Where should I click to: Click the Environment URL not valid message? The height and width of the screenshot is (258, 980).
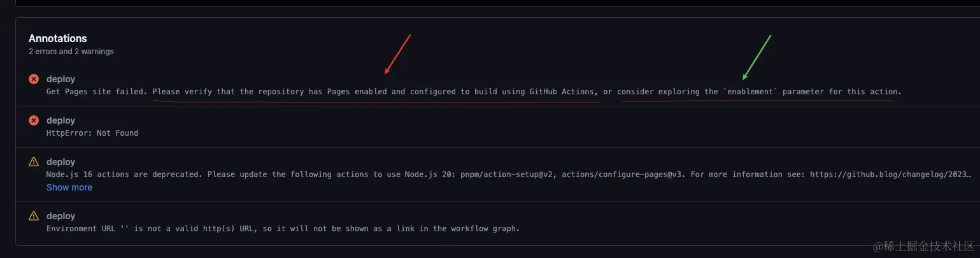[283, 228]
